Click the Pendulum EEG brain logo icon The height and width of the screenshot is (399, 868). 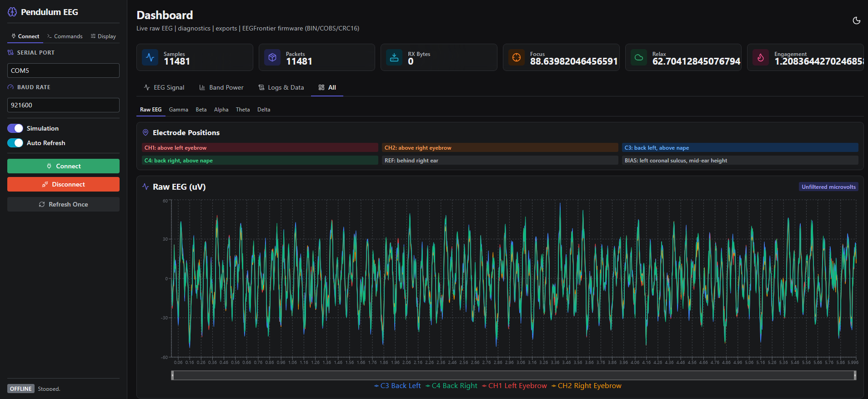(12, 12)
